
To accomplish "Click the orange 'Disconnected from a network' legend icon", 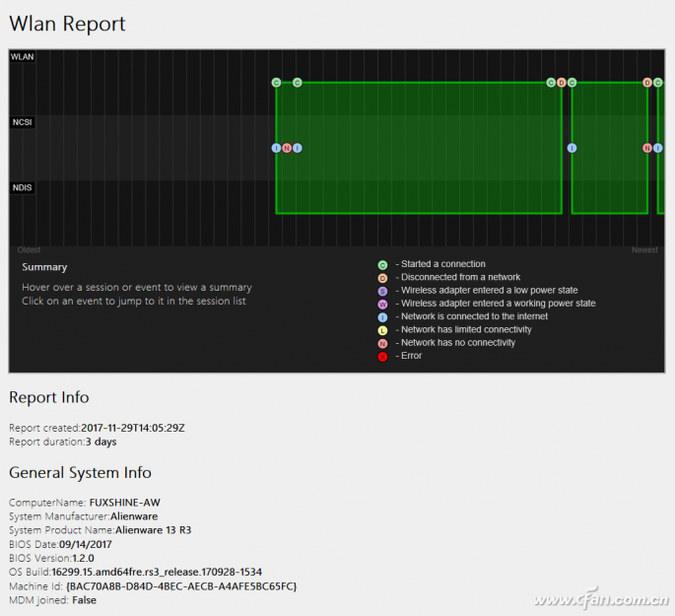I will [382, 278].
